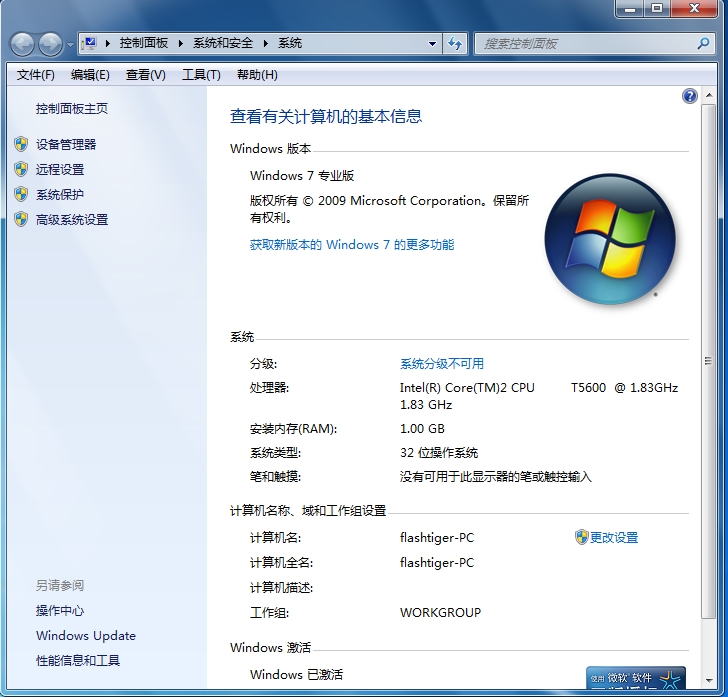Close the System window
Viewport: 728px width, 697px height.
694,9
